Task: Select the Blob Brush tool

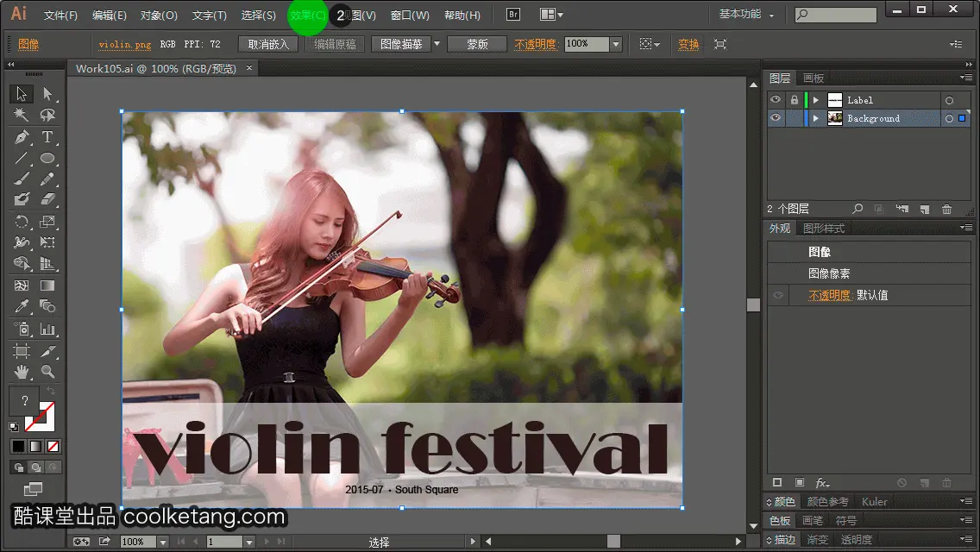Action: click(x=22, y=200)
